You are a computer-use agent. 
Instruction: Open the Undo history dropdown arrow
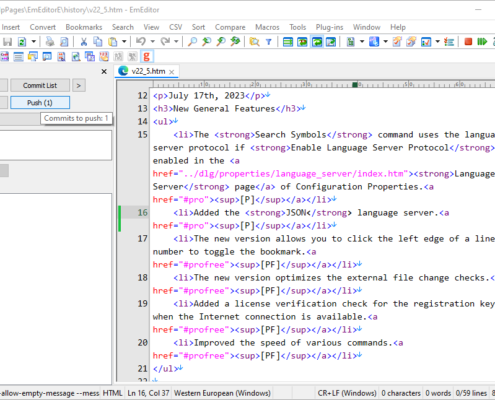152,42
